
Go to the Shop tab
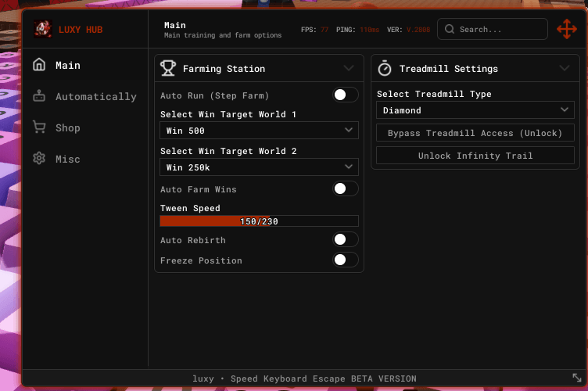[85, 127]
